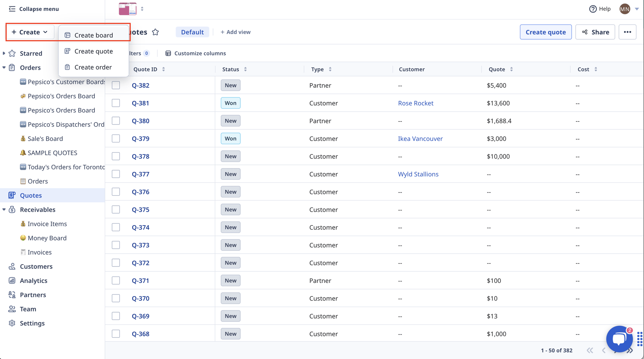Open the Rose Rocket customer link

[x=416, y=103]
